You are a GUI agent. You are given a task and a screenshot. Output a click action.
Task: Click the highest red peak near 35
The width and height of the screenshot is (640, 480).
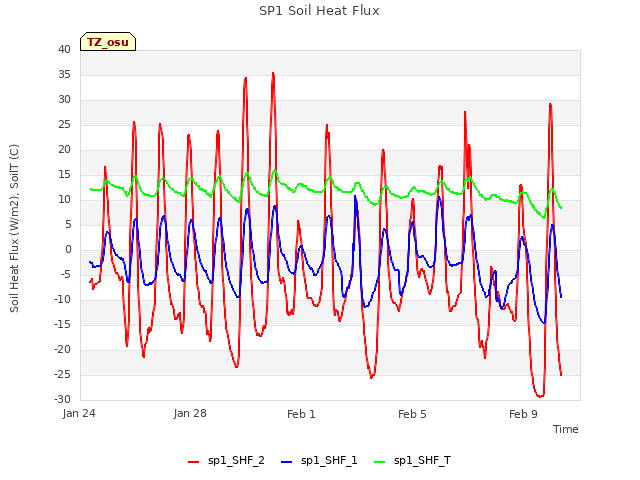tap(273, 74)
